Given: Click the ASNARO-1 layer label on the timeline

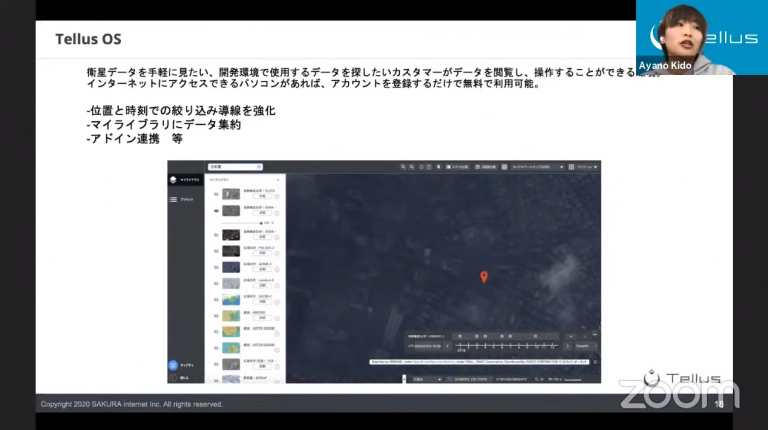Looking at the screenshot, I should pos(426,336).
